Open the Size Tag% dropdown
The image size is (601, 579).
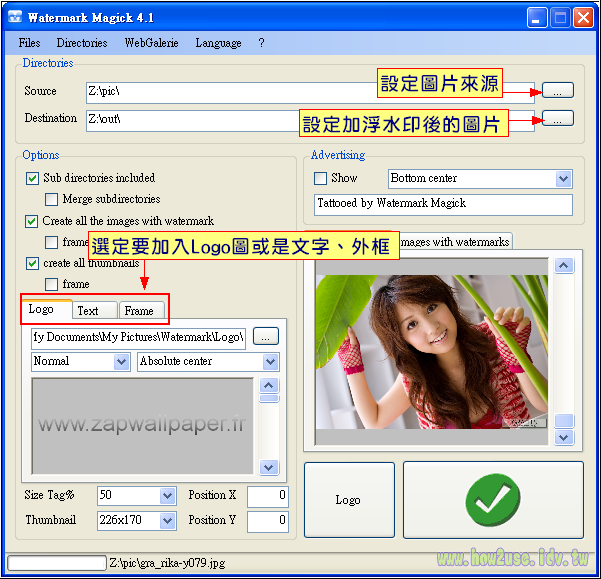pos(167,496)
